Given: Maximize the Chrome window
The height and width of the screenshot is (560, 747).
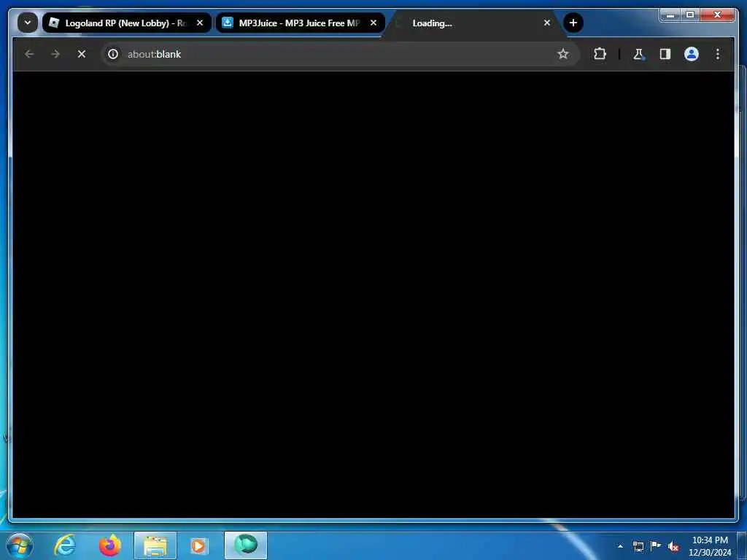Looking at the screenshot, I should point(690,15).
